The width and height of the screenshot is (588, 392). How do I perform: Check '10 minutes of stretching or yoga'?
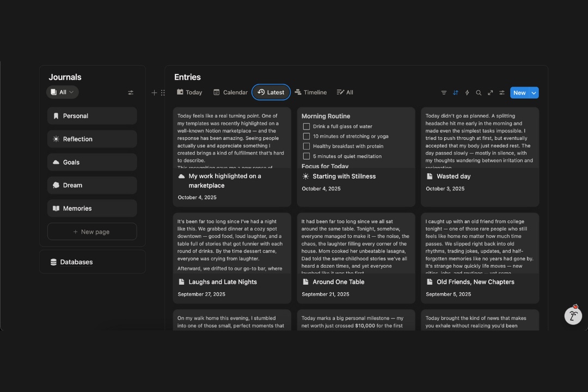[x=307, y=136]
